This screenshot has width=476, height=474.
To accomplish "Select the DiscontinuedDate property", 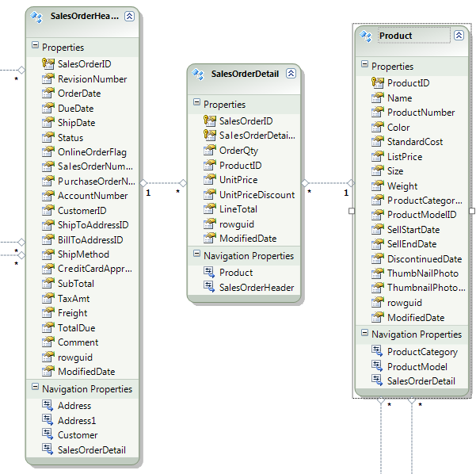I will [x=425, y=259].
